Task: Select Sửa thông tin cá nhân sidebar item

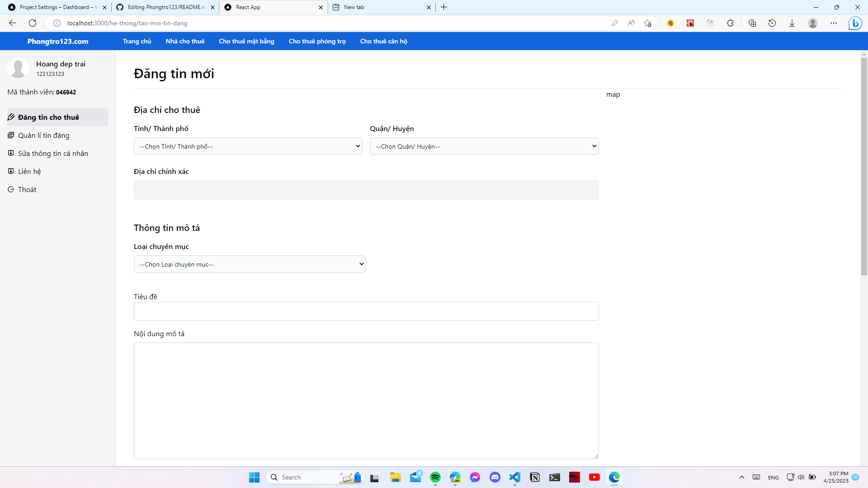Action: [58, 153]
